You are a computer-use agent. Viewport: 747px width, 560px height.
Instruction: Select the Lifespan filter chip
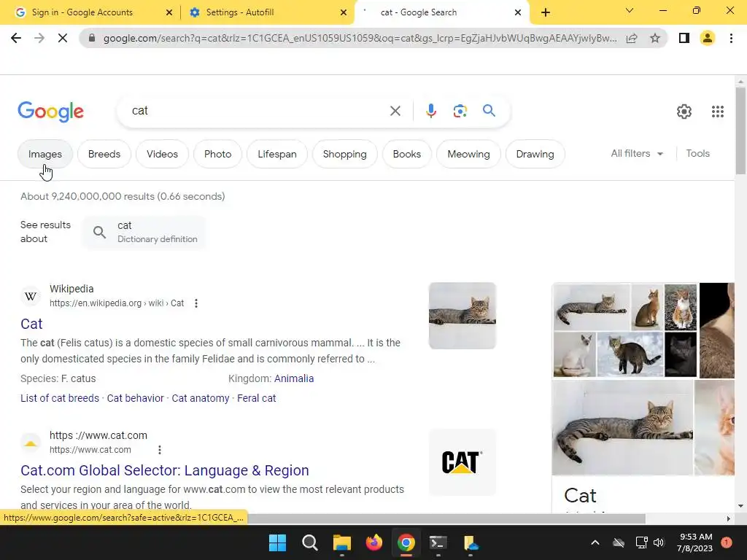[x=277, y=154]
